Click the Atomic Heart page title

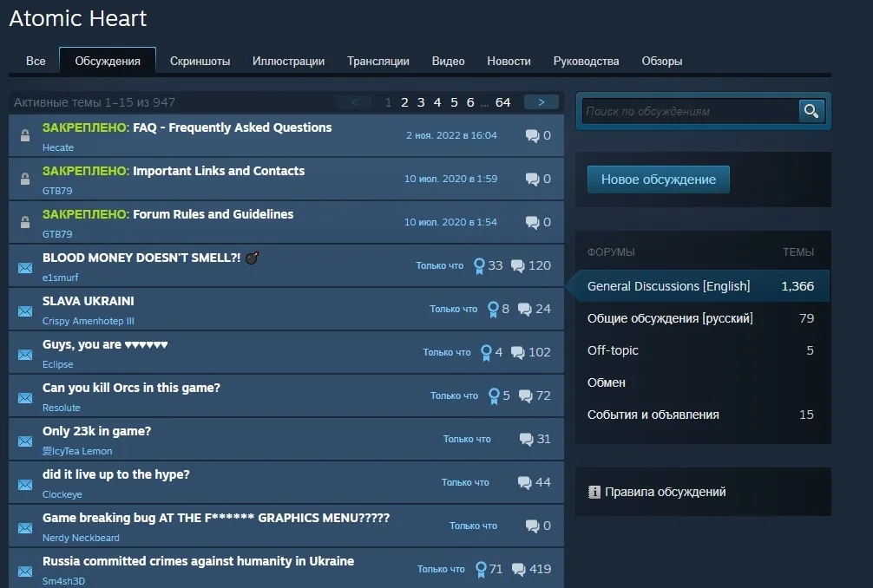(x=78, y=18)
